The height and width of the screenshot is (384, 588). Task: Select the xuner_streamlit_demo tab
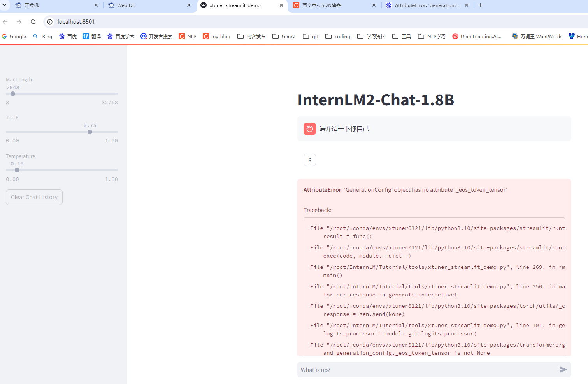(242, 5)
